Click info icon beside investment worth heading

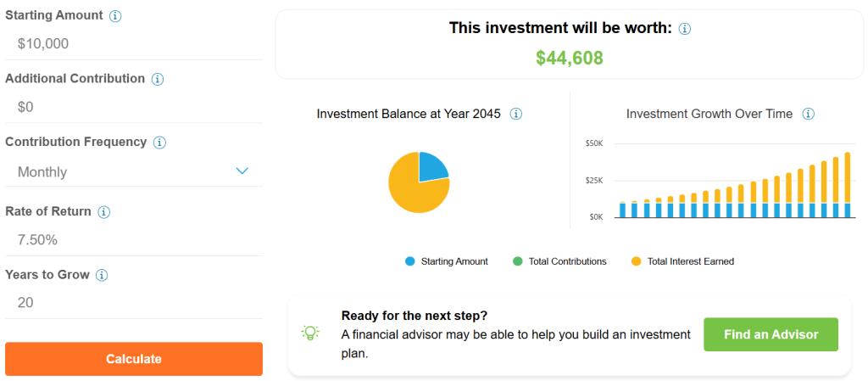[x=685, y=29]
